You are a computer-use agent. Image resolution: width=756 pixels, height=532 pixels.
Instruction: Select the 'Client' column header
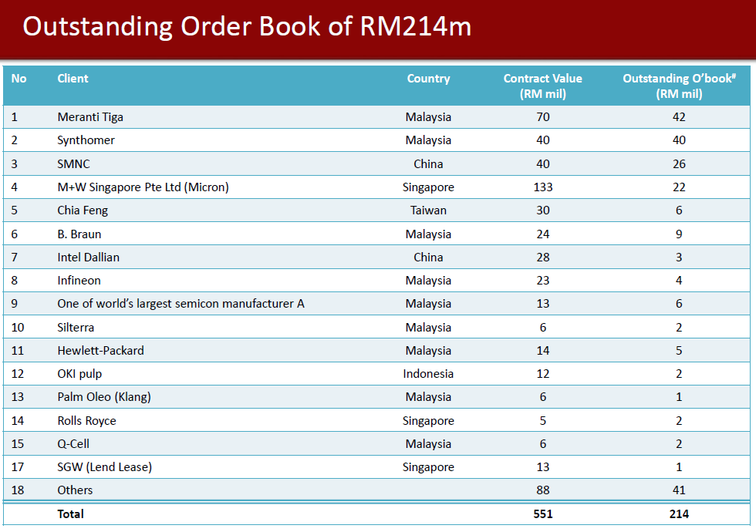click(73, 79)
